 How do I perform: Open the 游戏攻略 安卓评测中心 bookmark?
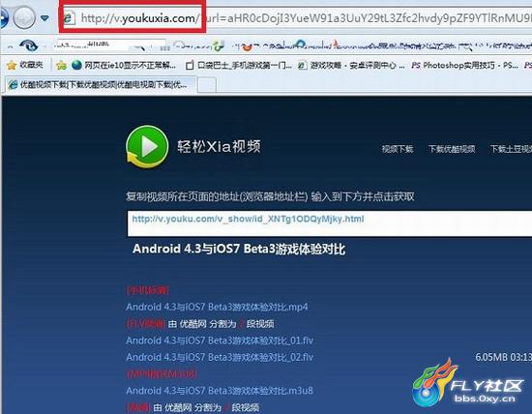click(351, 65)
